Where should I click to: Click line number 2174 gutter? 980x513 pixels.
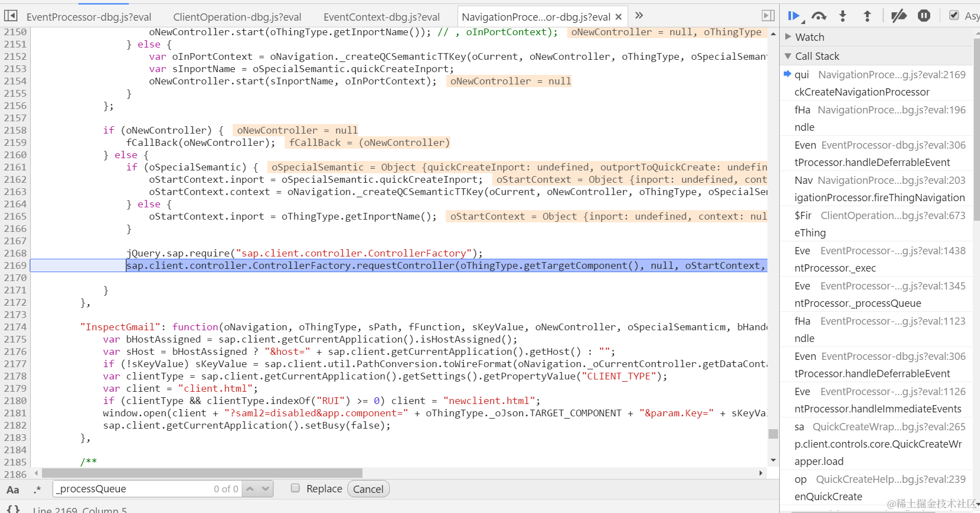pos(15,327)
